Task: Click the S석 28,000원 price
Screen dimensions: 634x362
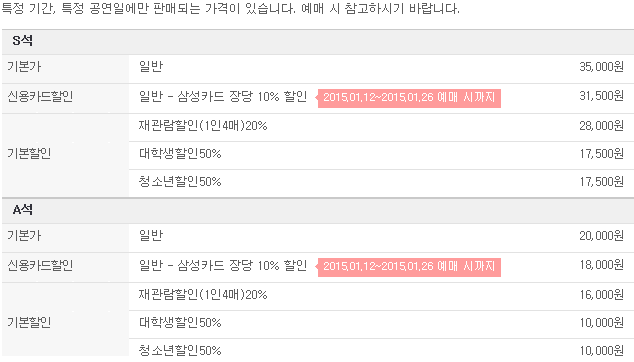Action: pyautogui.click(x=601, y=126)
